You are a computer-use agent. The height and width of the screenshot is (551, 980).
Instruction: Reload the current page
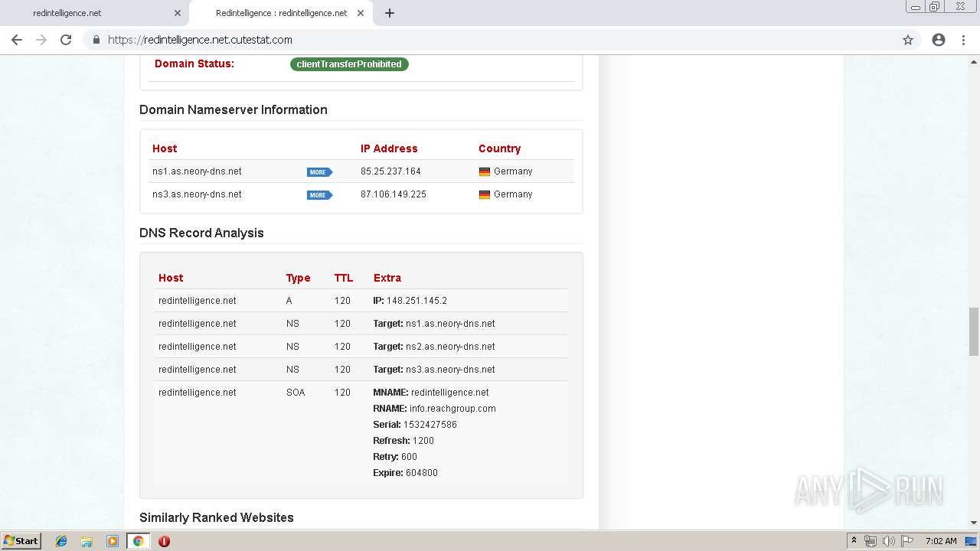66,40
